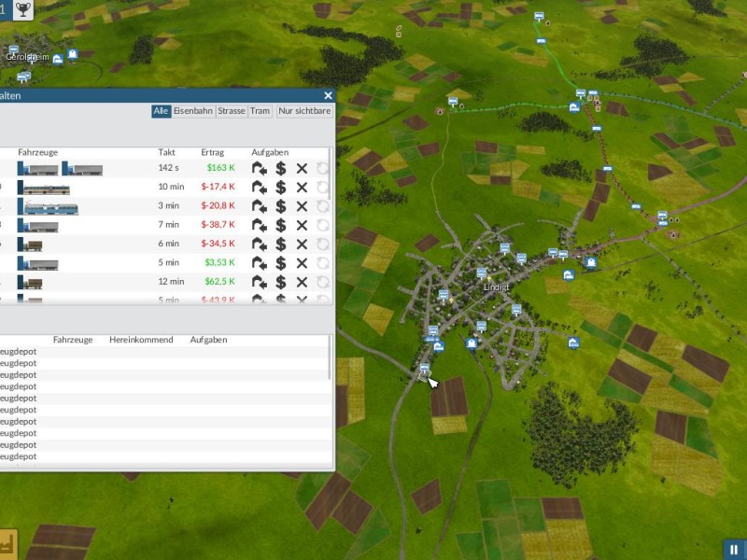
Task: Click circular refresh icon on $-34,5 K line
Action: [323, 244]
